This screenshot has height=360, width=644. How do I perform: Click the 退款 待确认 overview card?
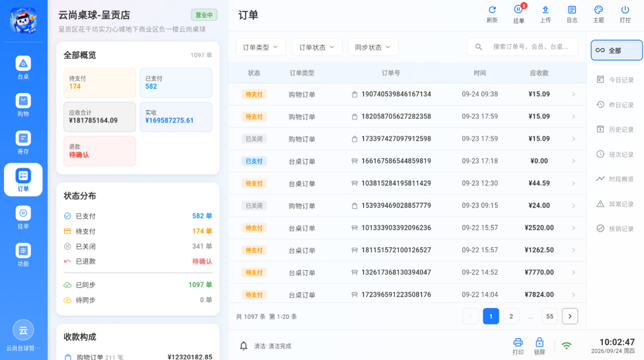click(x=99, y=151)
